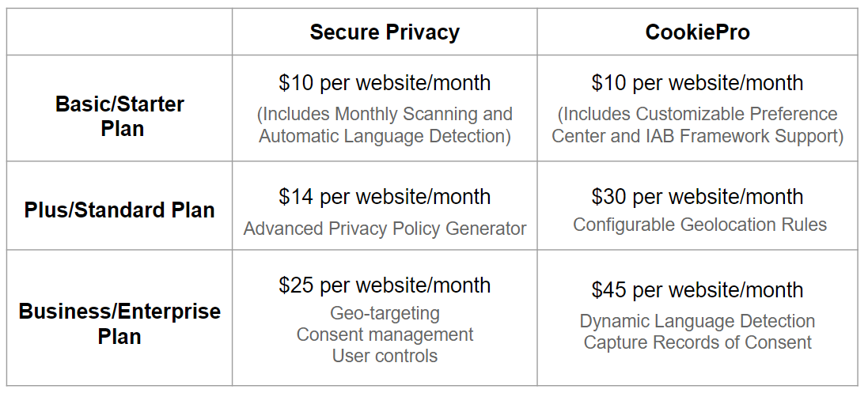
Task: Click Advanced Privacy Policy Generator text
Action: tap(385, 229)
